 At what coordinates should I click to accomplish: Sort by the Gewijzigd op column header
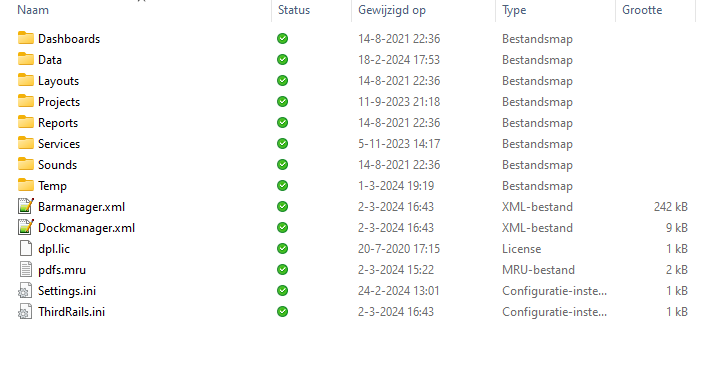point(392,10)
